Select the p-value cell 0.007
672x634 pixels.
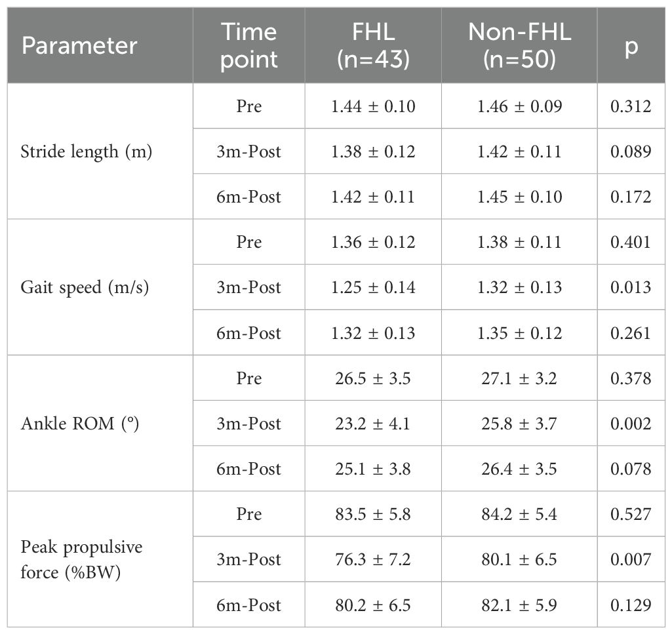click(x=631, y=559)
